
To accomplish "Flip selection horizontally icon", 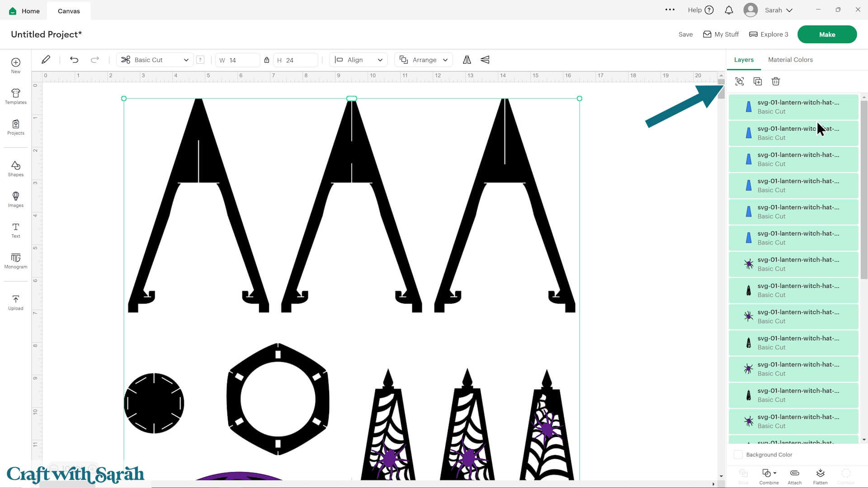I will pos(467,60).
